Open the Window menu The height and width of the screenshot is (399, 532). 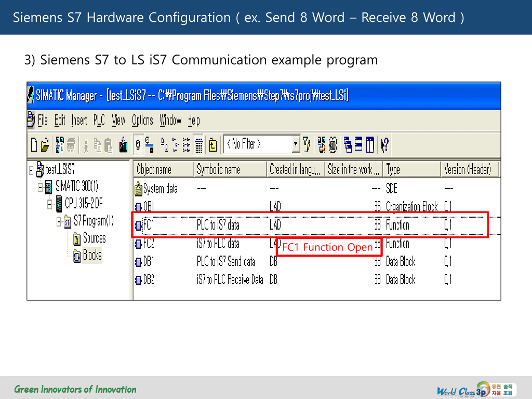[171, 120]
